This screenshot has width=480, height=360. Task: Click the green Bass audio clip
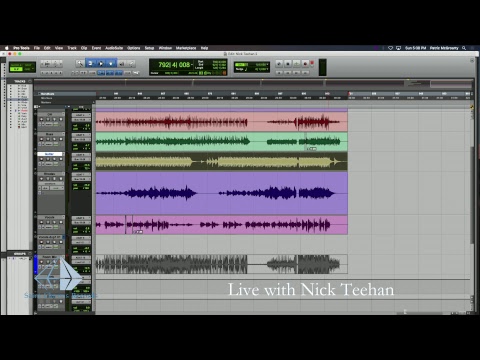222,142
